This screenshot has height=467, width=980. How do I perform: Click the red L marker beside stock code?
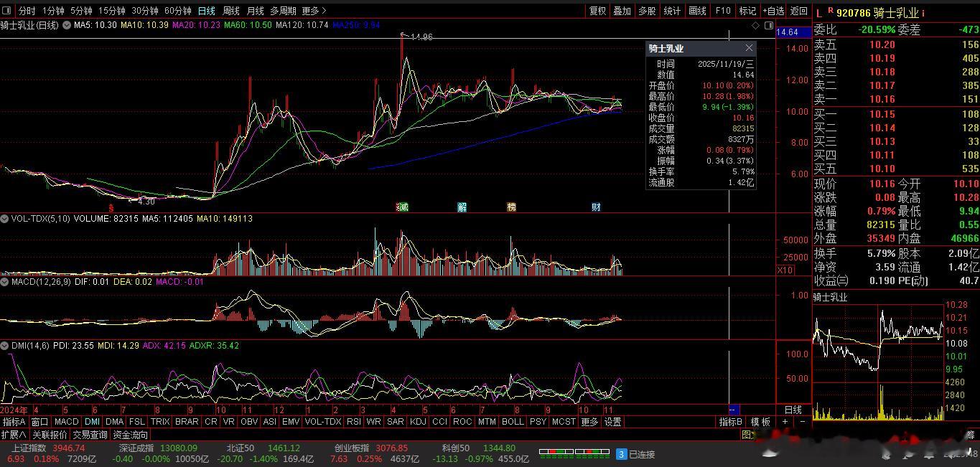[819, 13]
